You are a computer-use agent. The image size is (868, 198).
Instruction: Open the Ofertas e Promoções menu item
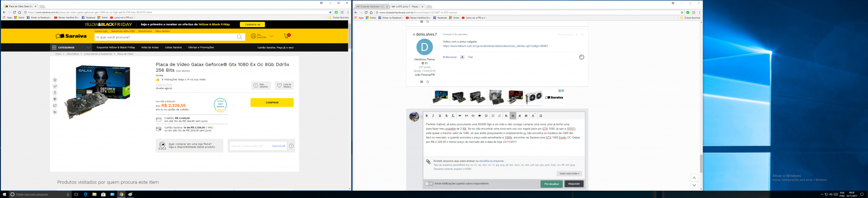pos(201,47)
